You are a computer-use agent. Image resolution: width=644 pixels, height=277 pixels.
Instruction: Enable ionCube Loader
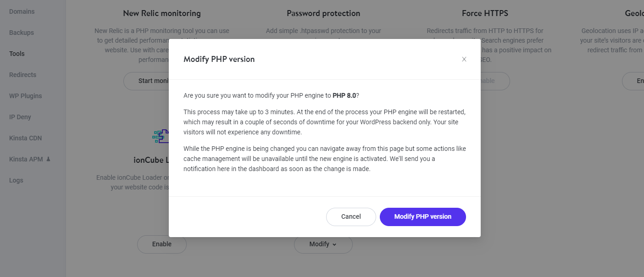click(x=161, y=244)
